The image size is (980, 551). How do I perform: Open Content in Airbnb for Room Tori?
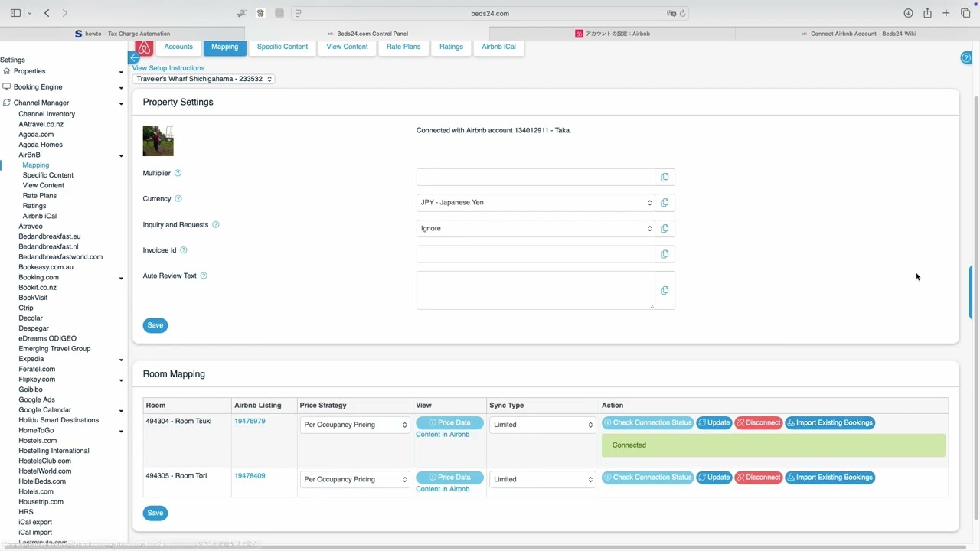pyautogui.click(x=443, y=489)
